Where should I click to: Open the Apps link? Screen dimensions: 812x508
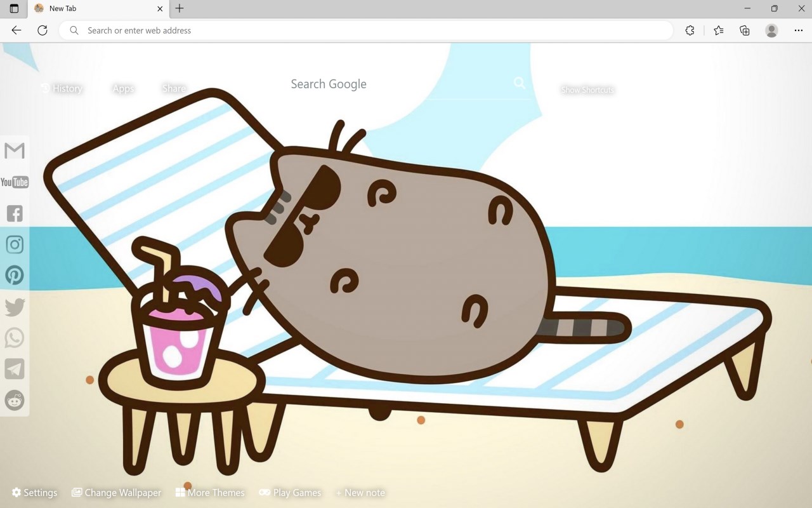123,88
